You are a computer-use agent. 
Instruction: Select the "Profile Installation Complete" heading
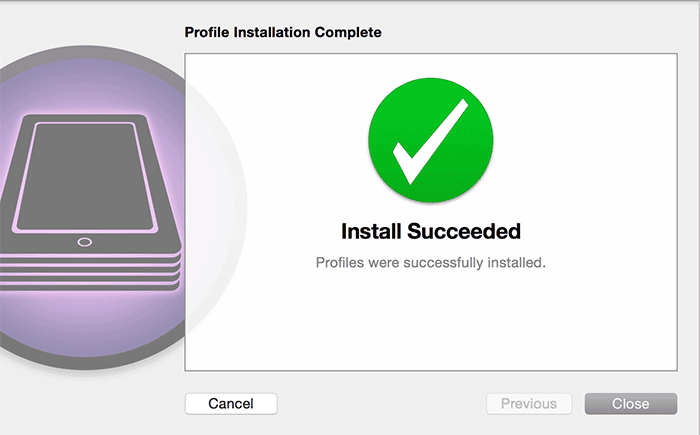point(283,32)
